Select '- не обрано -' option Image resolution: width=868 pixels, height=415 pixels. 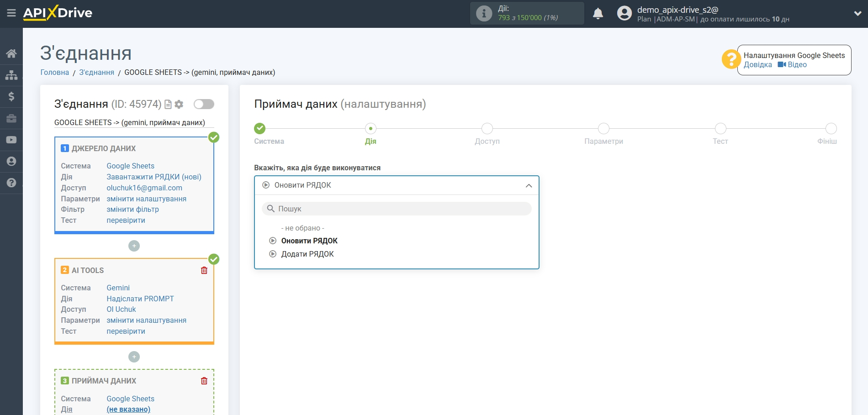[x=302, y=228]
